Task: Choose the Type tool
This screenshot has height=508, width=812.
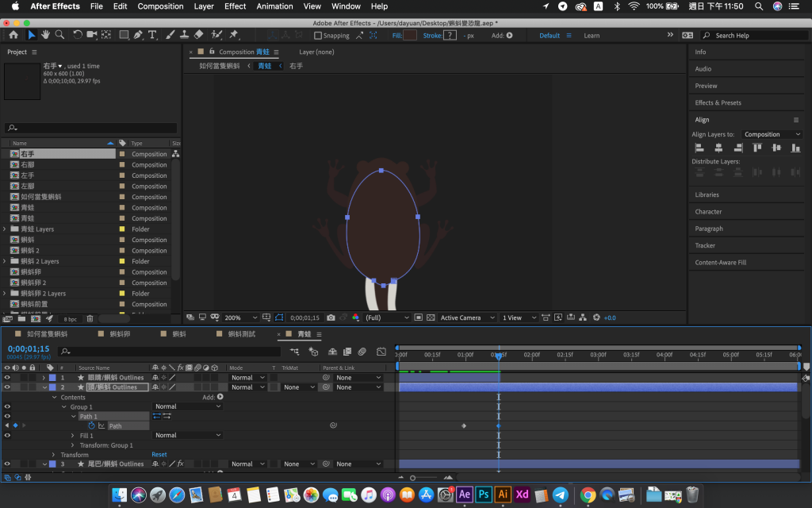Action: (x=152, y=35)
